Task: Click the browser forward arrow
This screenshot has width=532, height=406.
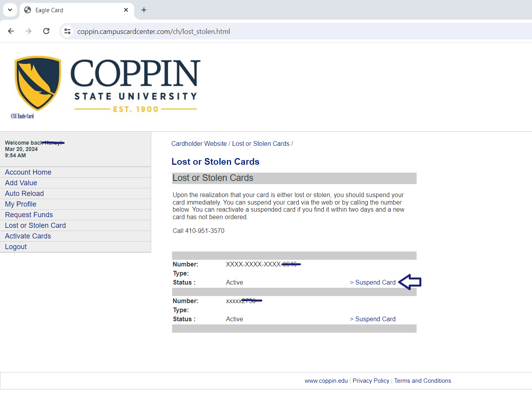Action: (28, 31)
